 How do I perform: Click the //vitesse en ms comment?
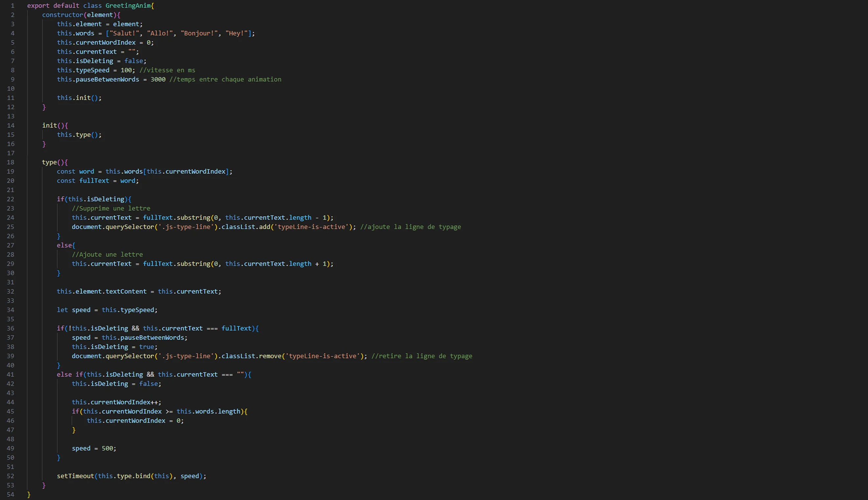[x=167, y=70]
